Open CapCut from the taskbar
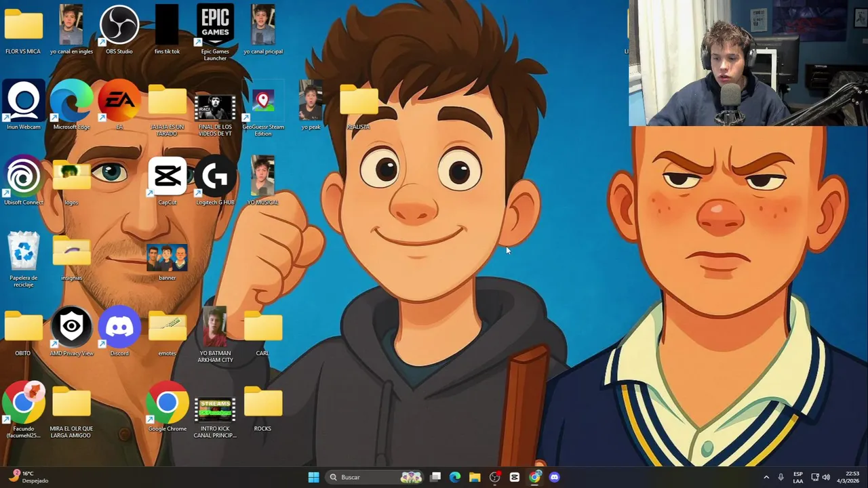Image resolution: width=868 pixels, height=488 pixels. (515, 477)
